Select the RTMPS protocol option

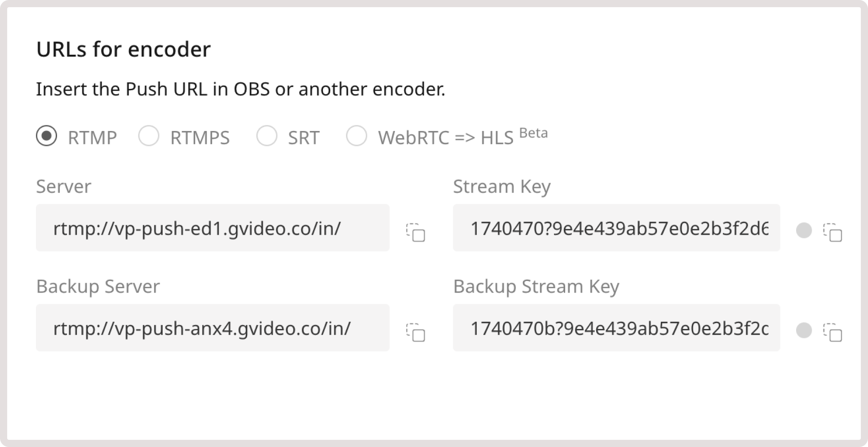(150, 136)
